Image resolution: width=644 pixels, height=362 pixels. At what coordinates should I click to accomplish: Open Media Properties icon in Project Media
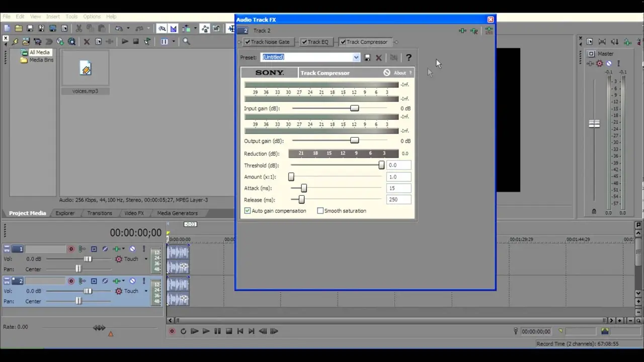click(x=98, y=42)
